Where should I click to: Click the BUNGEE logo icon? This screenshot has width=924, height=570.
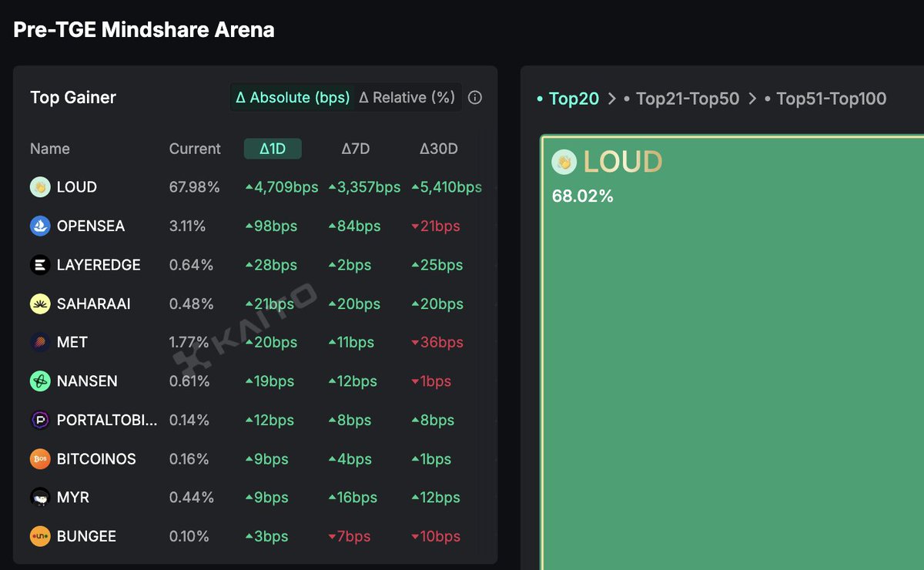tap(40, 536)
